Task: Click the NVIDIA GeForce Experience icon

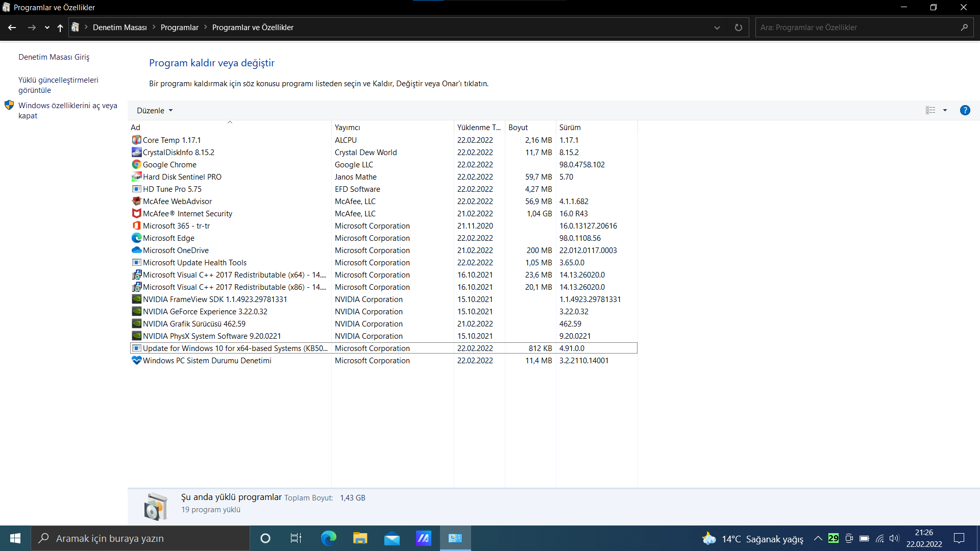Action: tap(136, 311)
